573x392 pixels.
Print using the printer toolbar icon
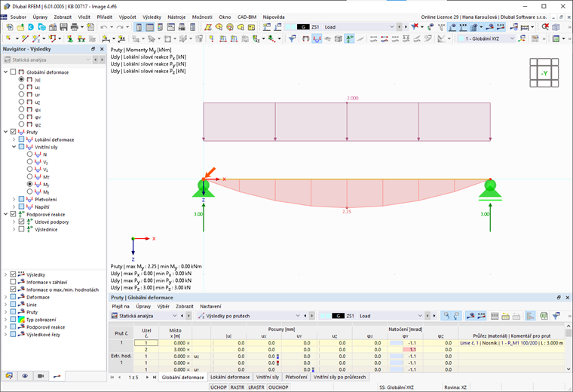click(x=75, y=27)
